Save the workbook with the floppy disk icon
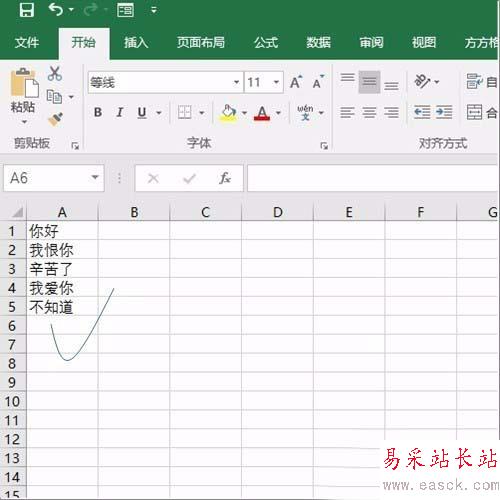500x500 pixels. [x=27, y=10]
